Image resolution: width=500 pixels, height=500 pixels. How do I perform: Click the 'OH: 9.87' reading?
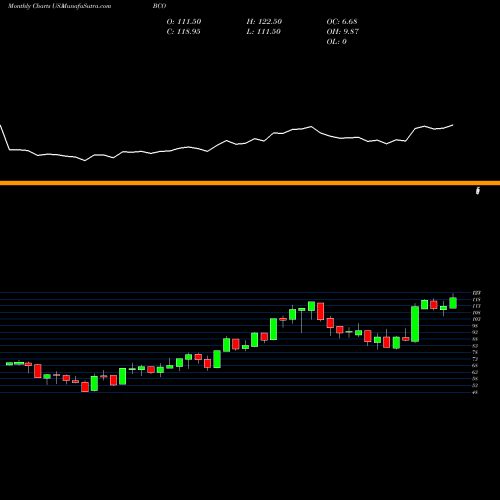342,31
